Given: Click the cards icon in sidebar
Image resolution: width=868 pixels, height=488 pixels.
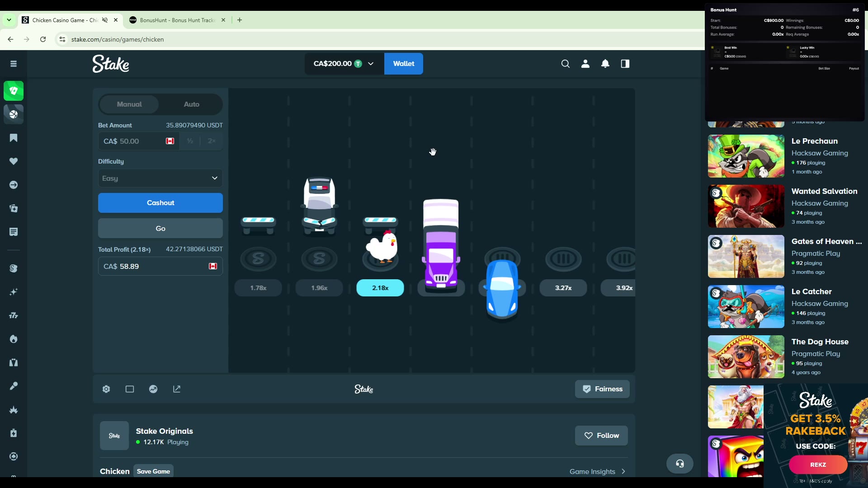Looking at the screenshot, I should 14,208.
